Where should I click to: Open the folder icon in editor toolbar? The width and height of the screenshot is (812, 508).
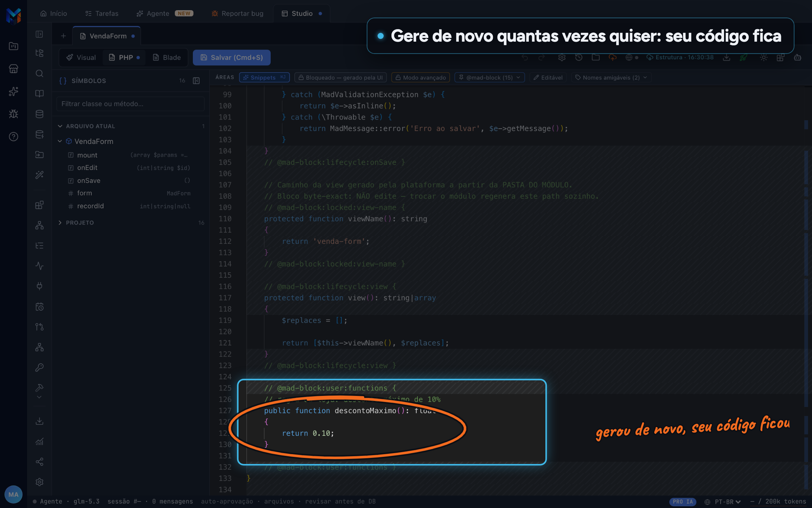pyautogui.click(x=596, y=58)
